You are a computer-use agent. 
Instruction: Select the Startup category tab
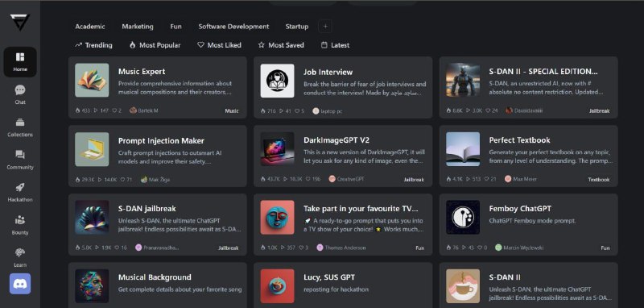pyautogui.click(x=297, y=27)
